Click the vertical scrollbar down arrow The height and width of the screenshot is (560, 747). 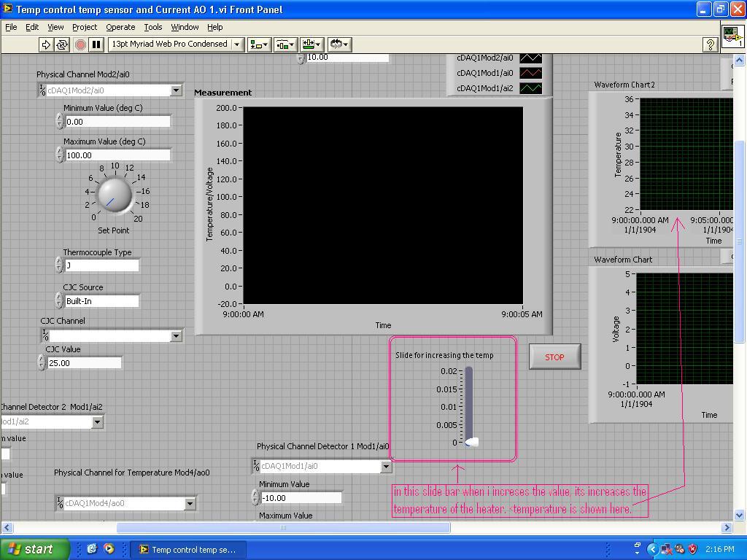tap(740, 516)
